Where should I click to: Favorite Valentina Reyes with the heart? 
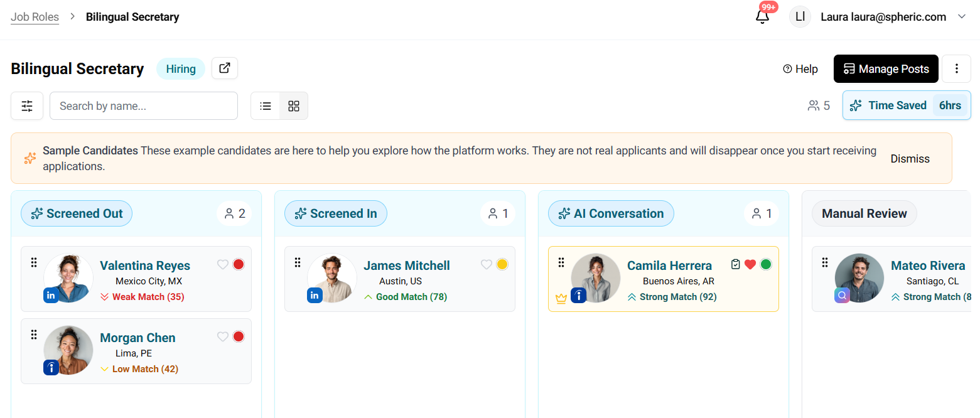pos(222,264)
